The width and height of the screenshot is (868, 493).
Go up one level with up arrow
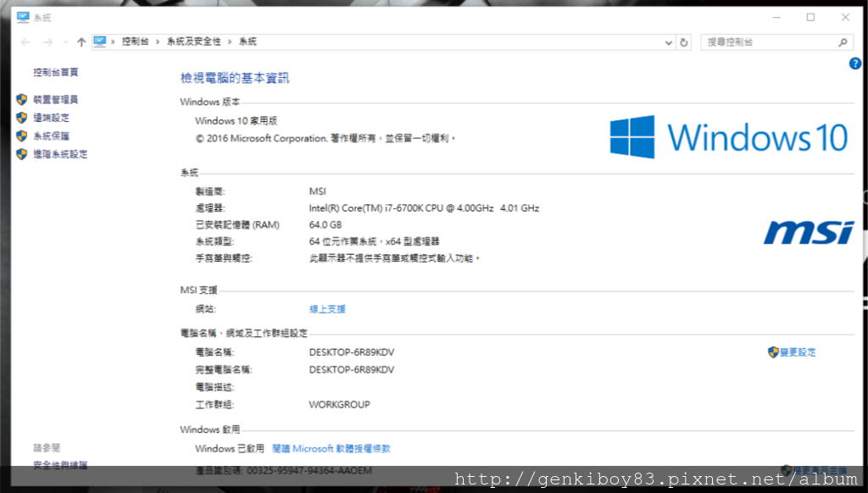[x=81, y=42]
